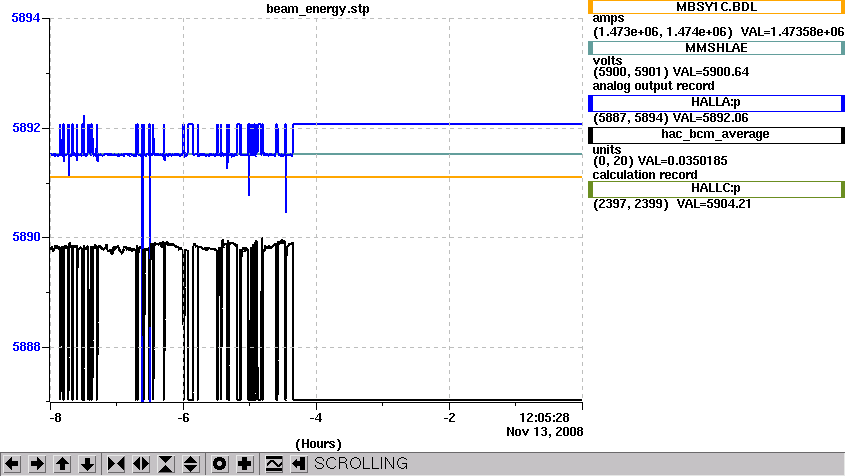Click the 'calculation record' description
The width and height of the screenshot is (845, 476).
(x=645, y=175)
